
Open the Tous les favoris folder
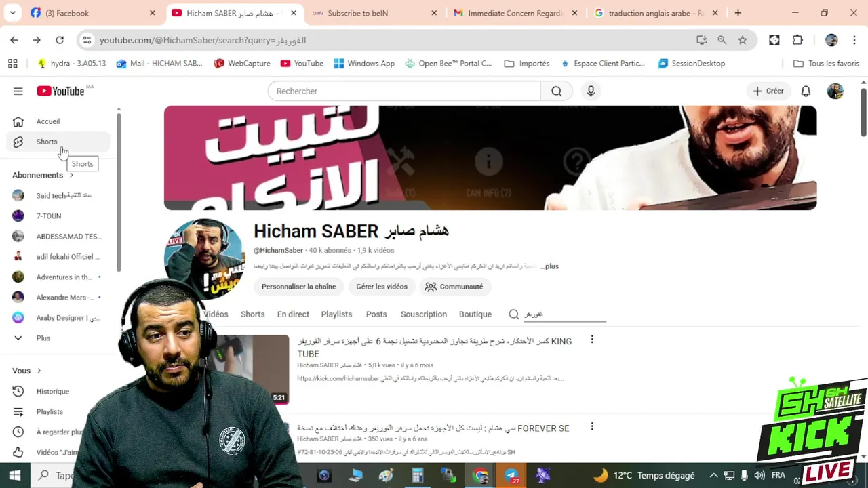point(826,63)
